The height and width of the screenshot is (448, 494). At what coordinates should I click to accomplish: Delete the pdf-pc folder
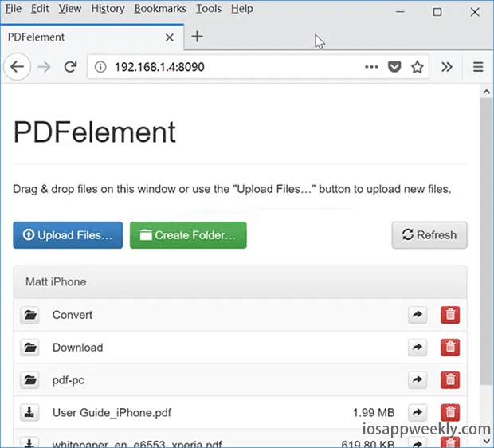[x=450, y=380]
